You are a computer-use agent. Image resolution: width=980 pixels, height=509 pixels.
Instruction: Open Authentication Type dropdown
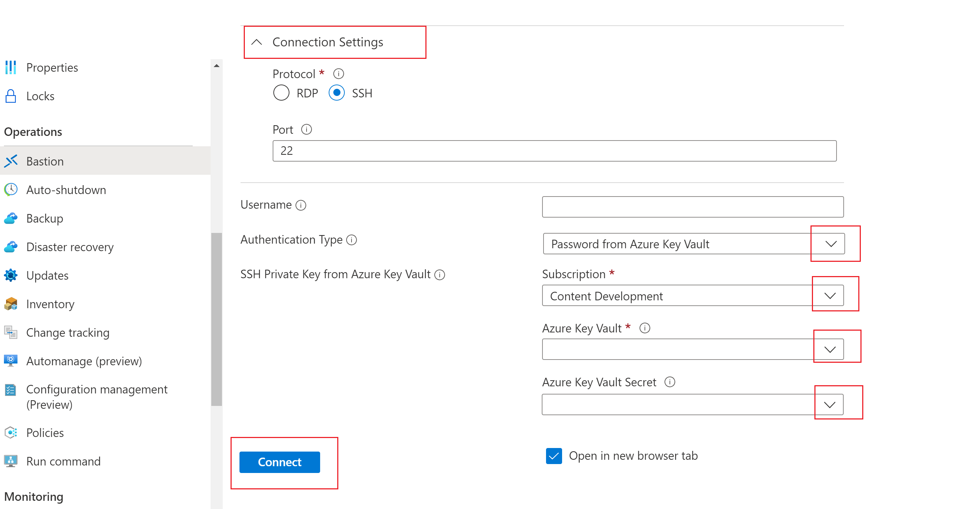pos(830,244)
